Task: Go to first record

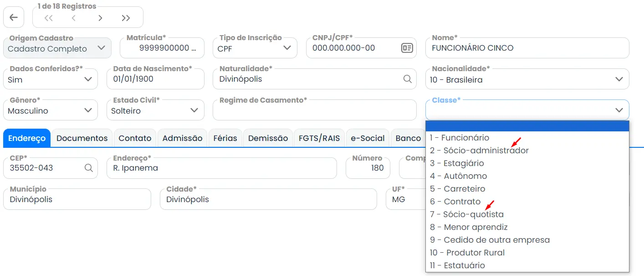Action: click(x=49, y=18)
